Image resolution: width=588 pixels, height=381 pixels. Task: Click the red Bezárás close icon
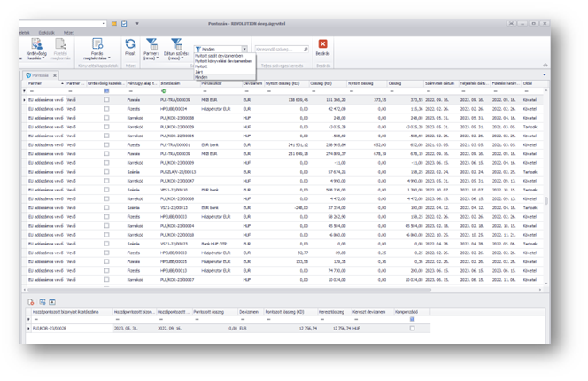[x=322, y=44]
